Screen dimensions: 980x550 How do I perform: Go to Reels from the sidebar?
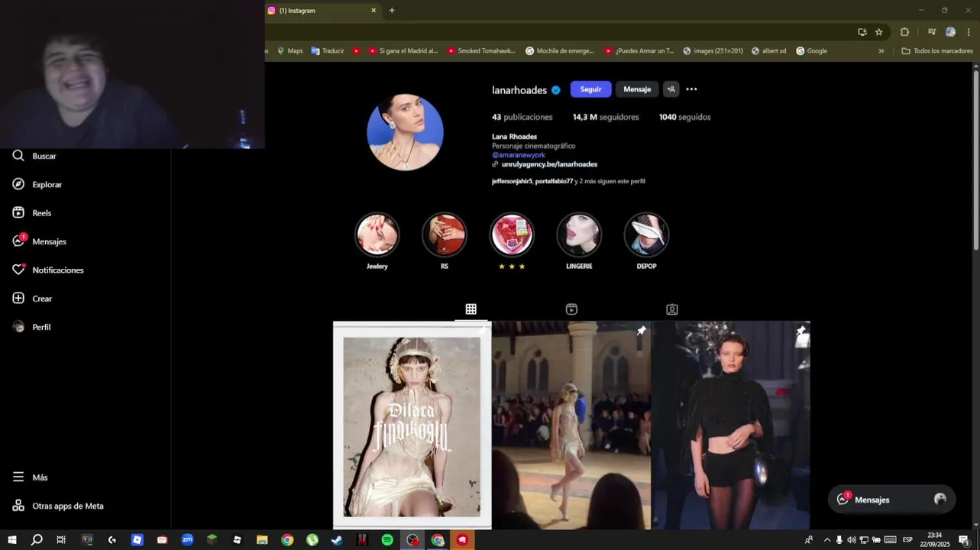tap(31, 213)
